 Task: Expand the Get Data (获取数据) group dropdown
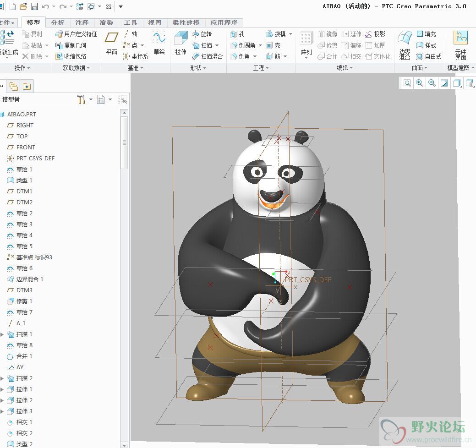pyautogui.click(x=76, y=68)
